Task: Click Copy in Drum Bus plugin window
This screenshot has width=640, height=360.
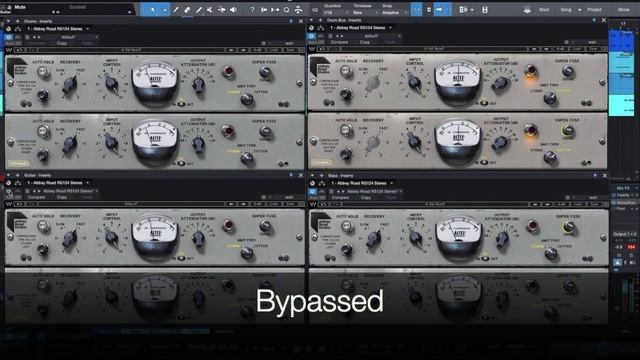Action: point(364,42)
